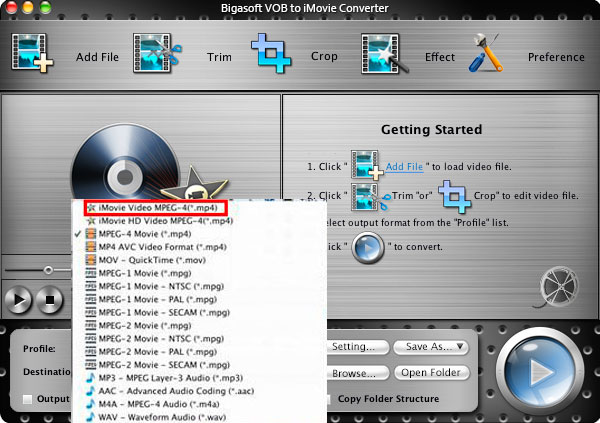Toggle the Output checkbox

coord(27,399)
